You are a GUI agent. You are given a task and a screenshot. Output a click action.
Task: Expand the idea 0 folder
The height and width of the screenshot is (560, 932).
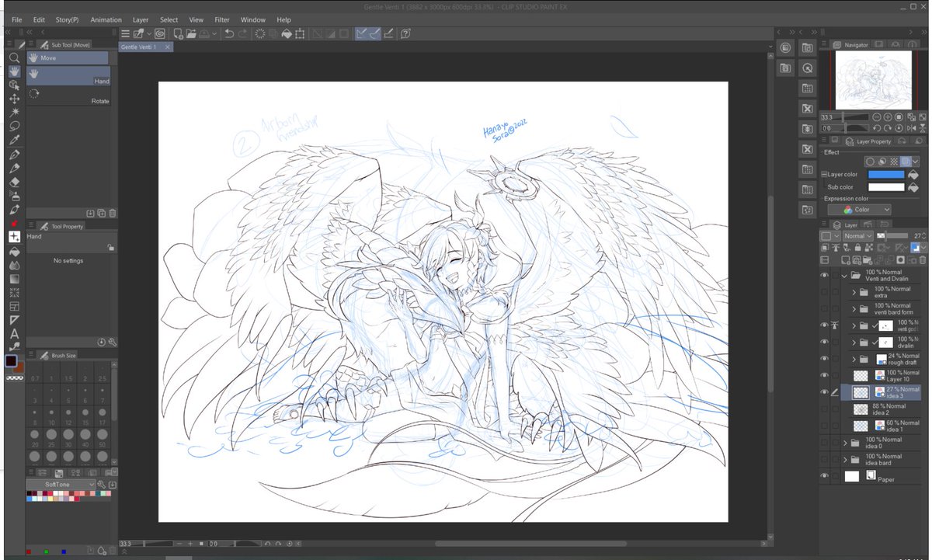coord(845,443)
